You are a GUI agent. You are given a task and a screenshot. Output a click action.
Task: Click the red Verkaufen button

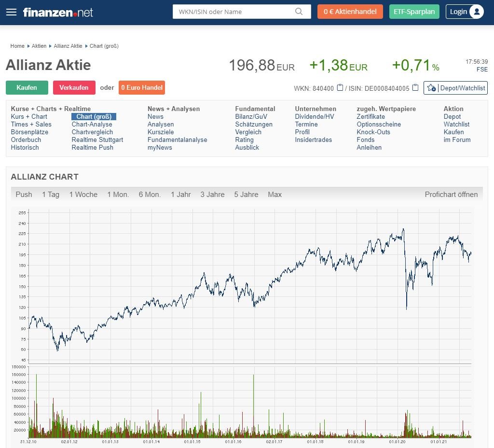pos(74,88)
